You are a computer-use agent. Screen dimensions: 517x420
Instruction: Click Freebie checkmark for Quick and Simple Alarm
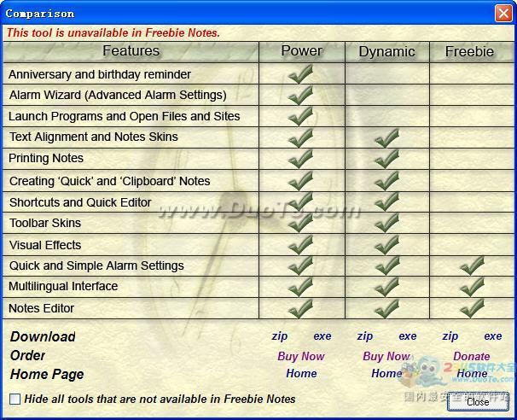point(472,265)
